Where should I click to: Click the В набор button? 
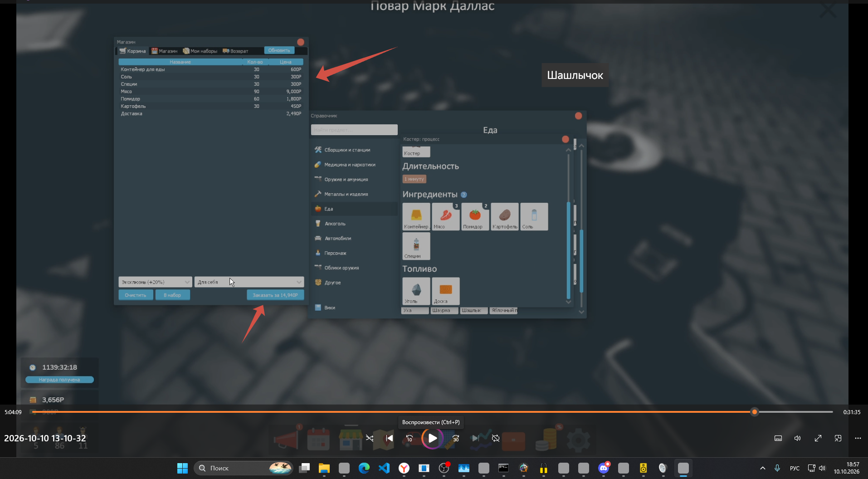(172, 295)
